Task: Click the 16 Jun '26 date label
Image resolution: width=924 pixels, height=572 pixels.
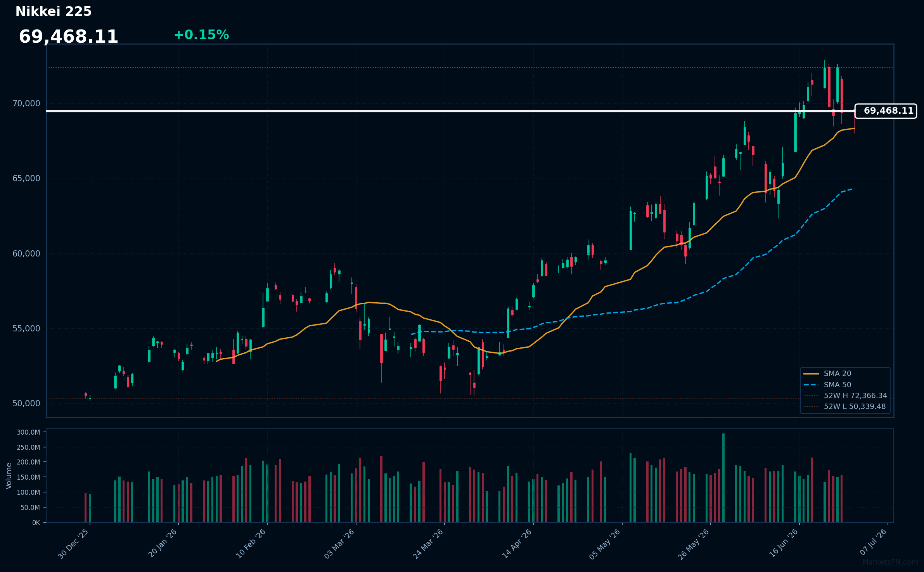Action: 783,544
